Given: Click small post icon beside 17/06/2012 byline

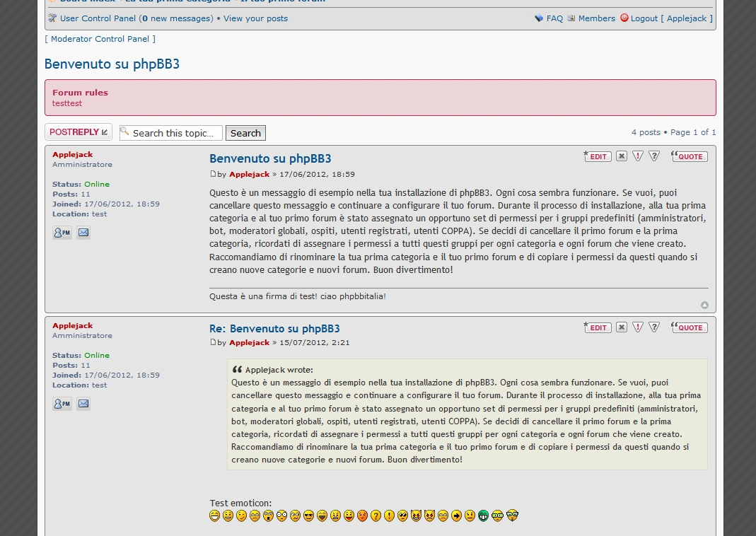Looking at the screenshot, I should pyautogui.click(x=213, y=173).
